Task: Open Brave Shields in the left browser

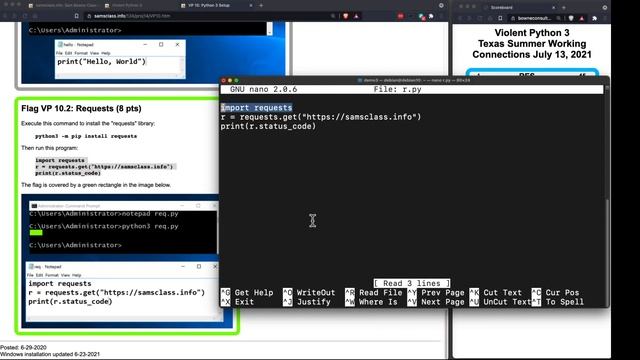Action: pos(346,16)
